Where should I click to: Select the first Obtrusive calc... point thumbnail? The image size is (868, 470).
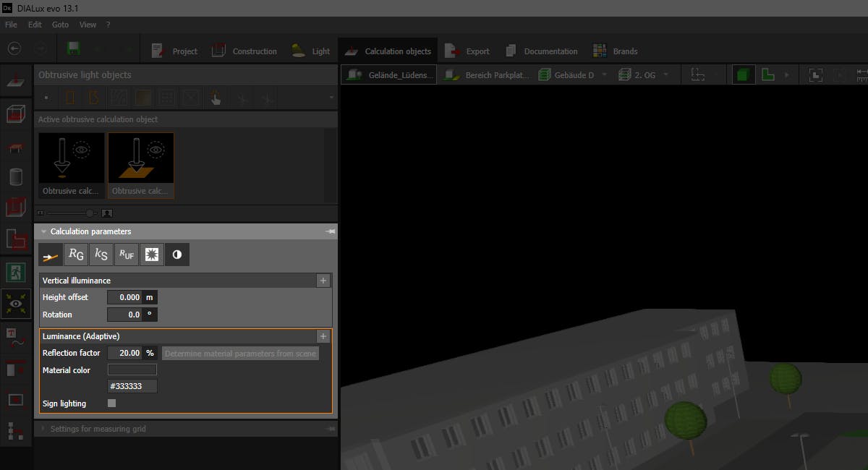coord(72,166)
